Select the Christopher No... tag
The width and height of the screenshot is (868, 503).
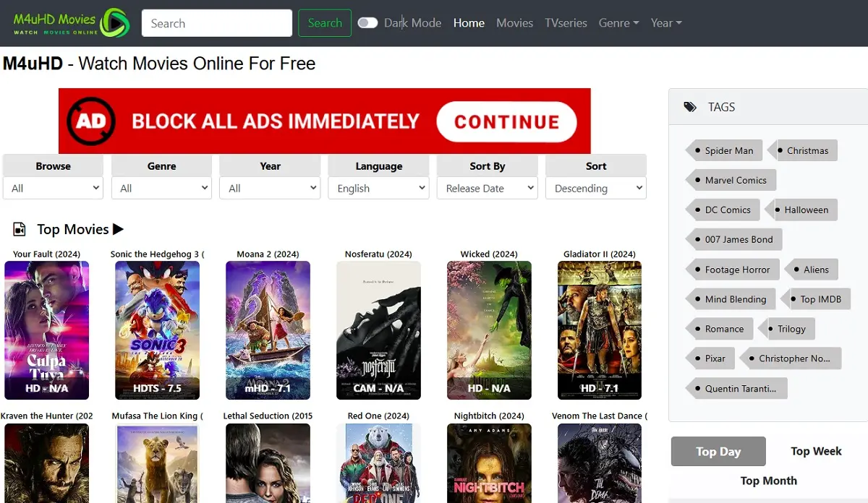(791, 358)
